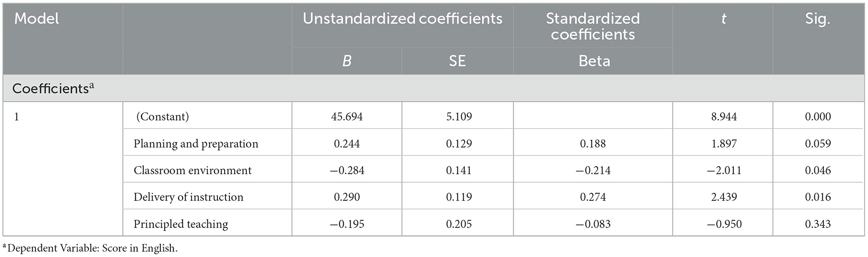Screen dimensions: 868x257
Task: Click the Standardized coefficients header
Action: tap(593, 26)
